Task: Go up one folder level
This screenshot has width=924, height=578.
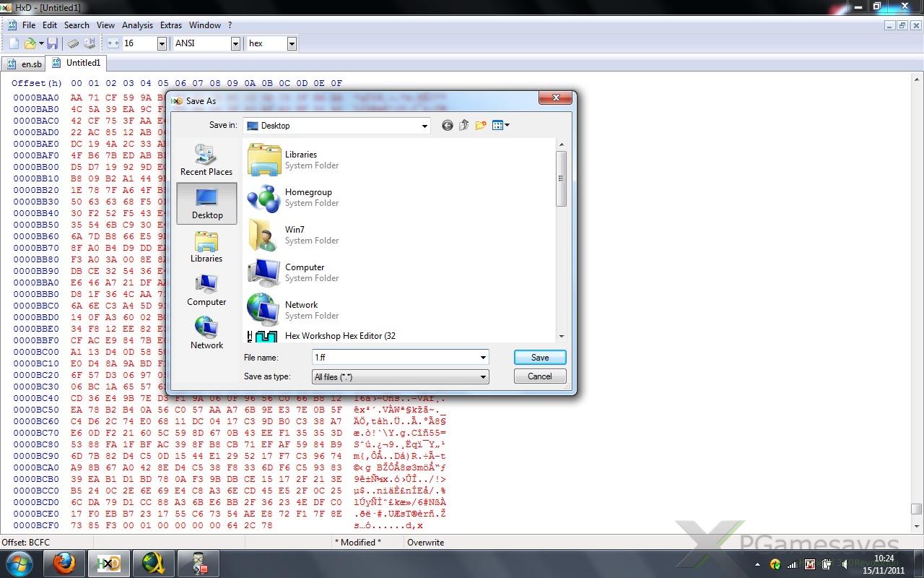Action: point(464,126)
